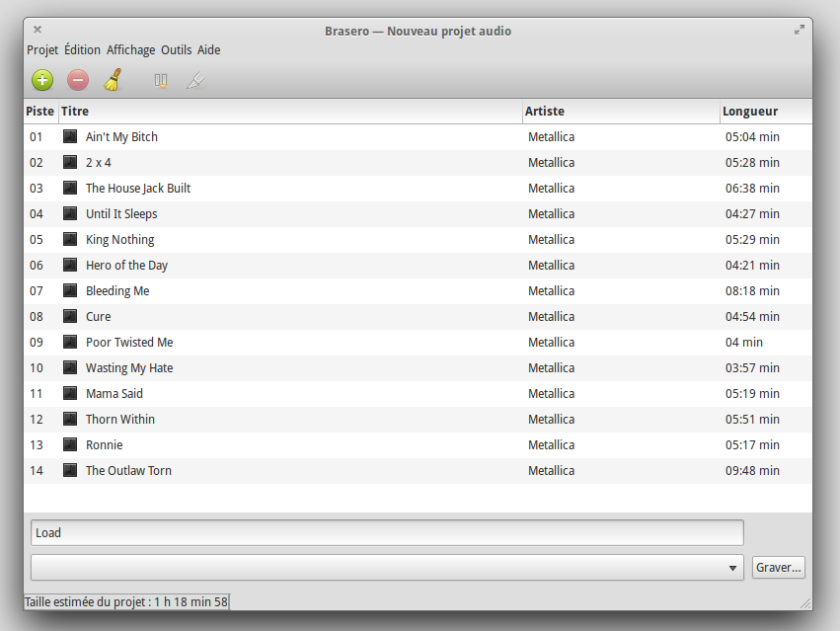Click the window resize grip corner
The image size is (840, 631).
point(805,603)
